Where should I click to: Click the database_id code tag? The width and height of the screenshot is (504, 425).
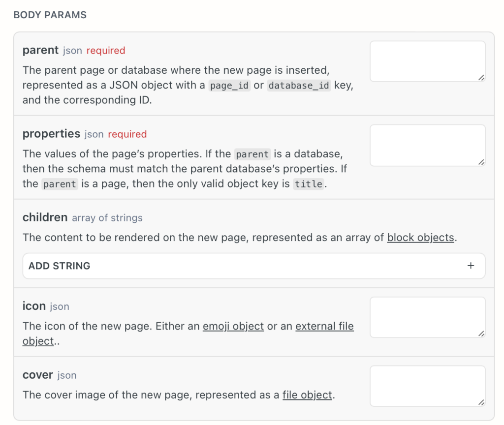pyautogui.click(x=299, y=86)
